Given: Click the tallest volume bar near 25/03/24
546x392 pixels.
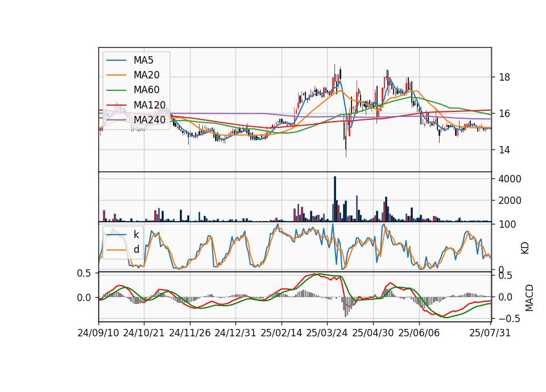Looking at the screenshot, I should click(x=335, y=199).
